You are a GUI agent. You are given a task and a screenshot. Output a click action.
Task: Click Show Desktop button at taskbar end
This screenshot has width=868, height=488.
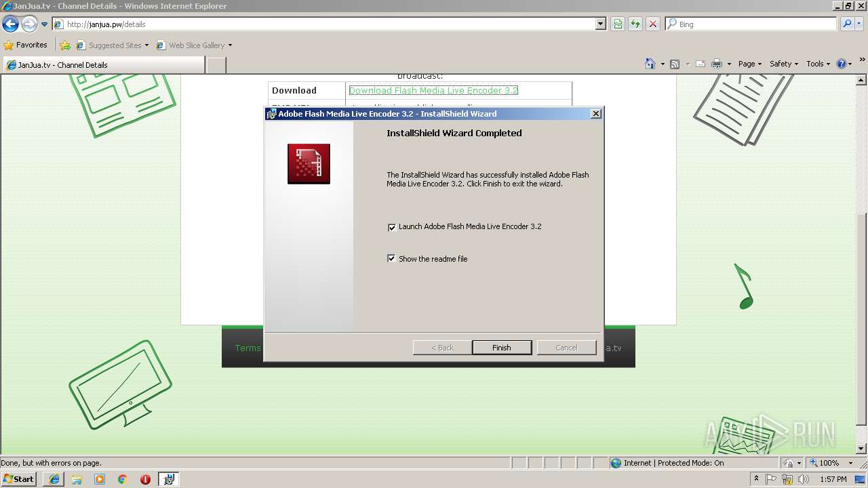click(x=861, y=479)
